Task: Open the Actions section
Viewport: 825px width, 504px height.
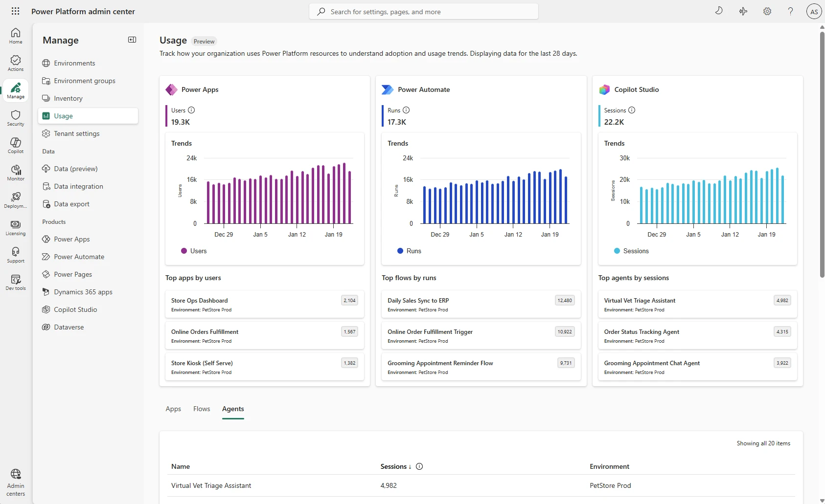Action: click(x=15, y=63)
